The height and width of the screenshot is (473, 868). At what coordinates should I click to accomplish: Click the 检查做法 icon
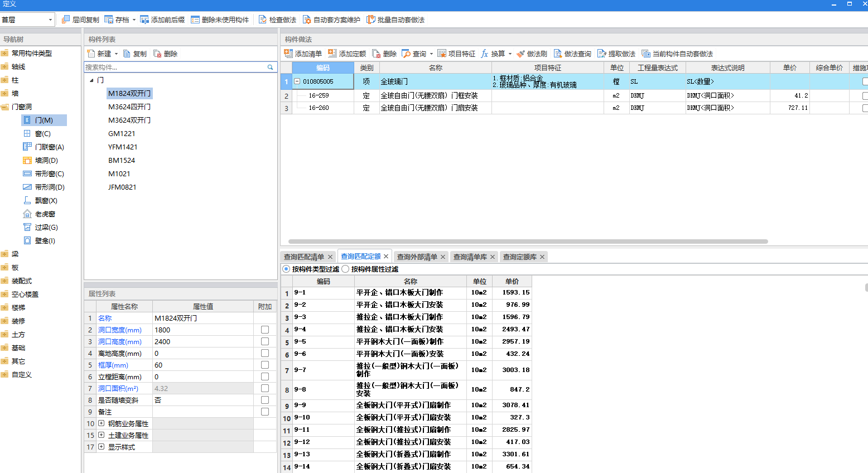[x=263, y=20]
